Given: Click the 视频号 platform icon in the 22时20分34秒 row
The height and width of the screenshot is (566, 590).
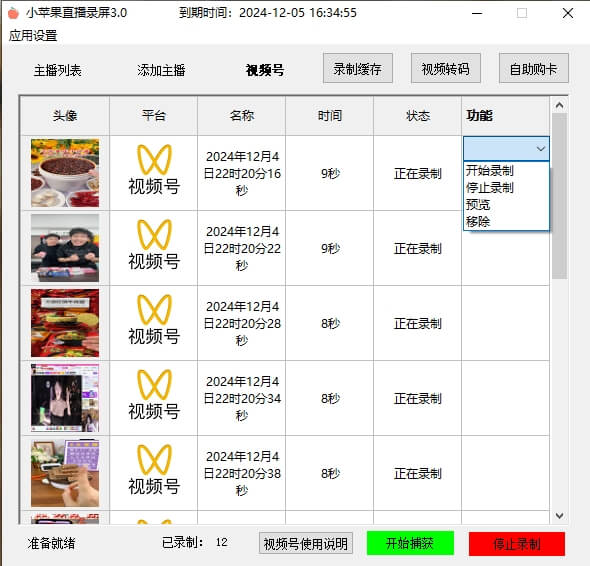Looking at the screenshot, I should click(x=154, y=395).
